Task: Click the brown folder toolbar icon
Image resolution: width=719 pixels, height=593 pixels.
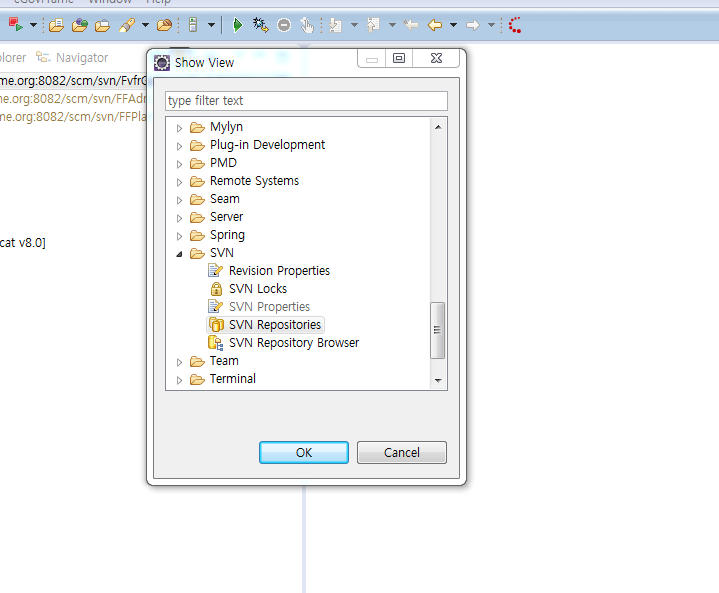Action: pos(164,25)
